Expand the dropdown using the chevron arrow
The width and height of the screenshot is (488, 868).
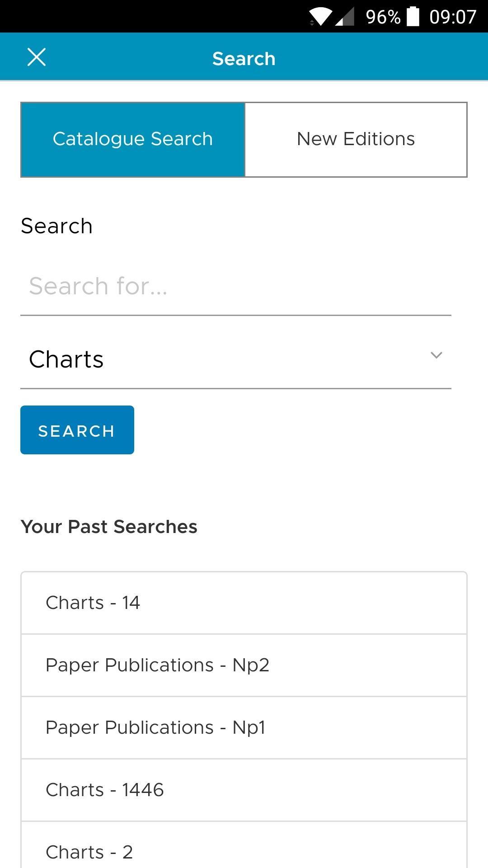click(436, 355)
